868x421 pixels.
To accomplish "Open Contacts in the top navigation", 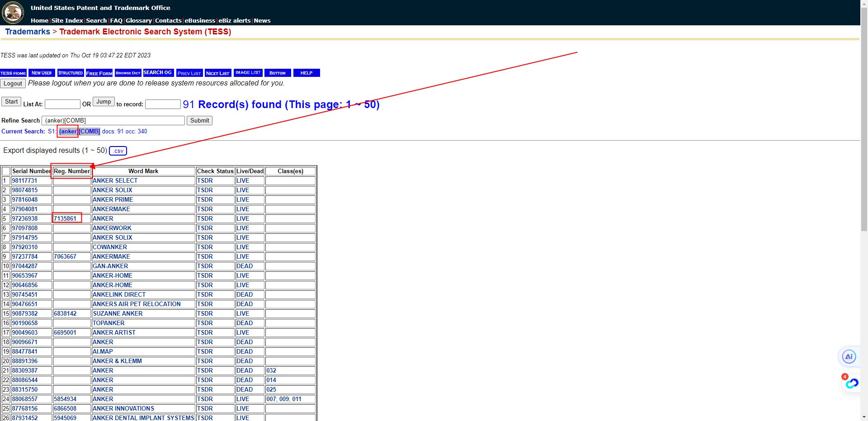I will pyautogui.click(x=168, y=20).
